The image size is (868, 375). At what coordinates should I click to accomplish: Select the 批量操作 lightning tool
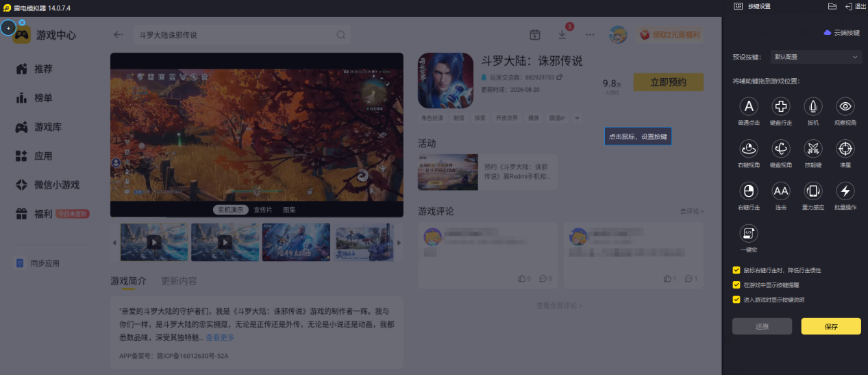pos(845,191)
